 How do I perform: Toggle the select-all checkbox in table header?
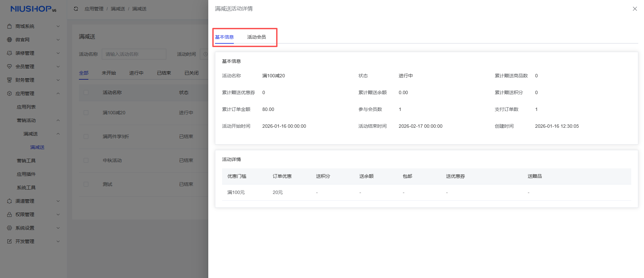(86, 92)
